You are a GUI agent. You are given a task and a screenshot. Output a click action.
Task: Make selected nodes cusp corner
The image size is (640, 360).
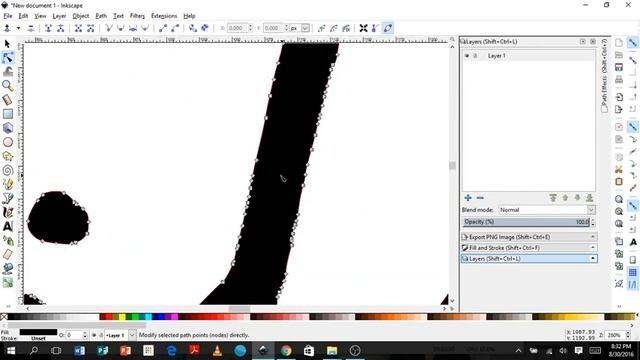tap(109, 28)
